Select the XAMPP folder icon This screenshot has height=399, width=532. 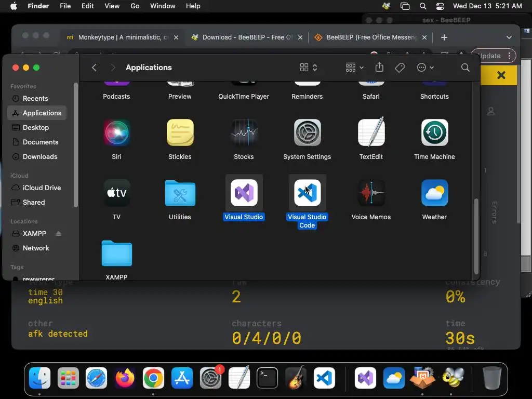click(116, 253)
